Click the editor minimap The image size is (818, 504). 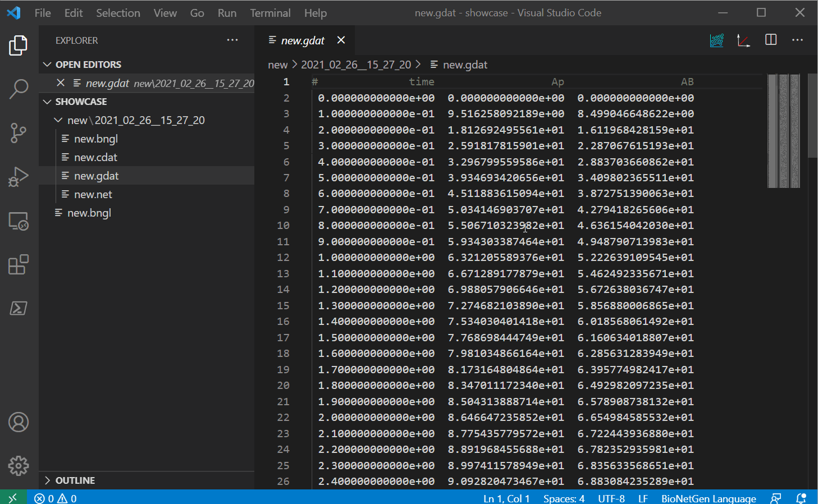784,131
